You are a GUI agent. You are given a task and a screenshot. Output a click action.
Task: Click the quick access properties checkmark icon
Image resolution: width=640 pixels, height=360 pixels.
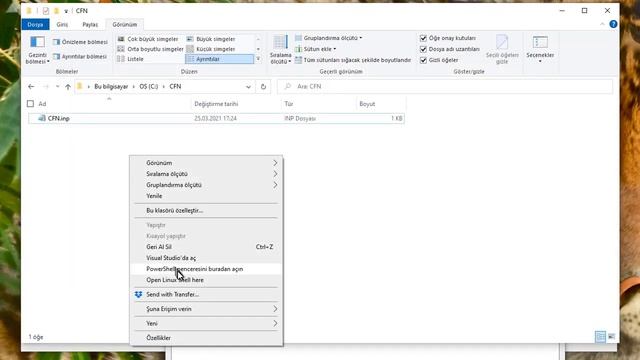46,11
